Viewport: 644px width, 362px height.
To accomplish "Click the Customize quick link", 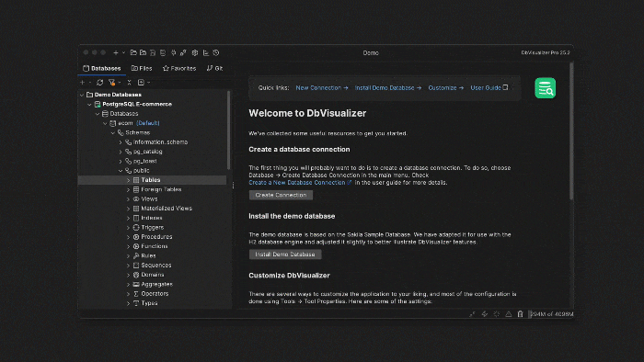I will tap(446, 87).
